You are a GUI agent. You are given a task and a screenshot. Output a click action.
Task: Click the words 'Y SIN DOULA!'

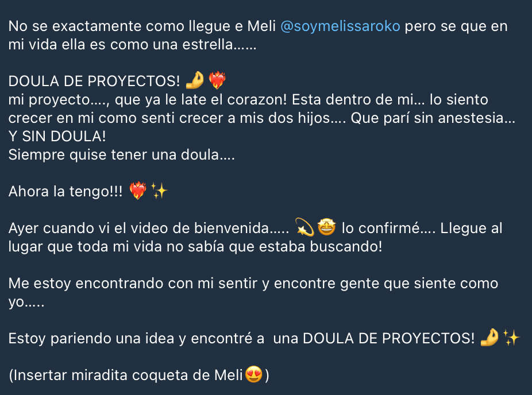[57, 136]
